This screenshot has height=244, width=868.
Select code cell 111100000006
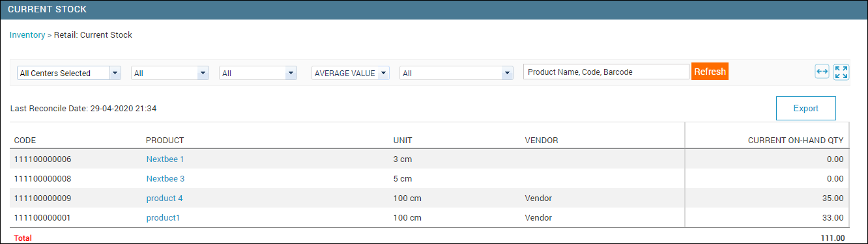(x=42, y=159)
